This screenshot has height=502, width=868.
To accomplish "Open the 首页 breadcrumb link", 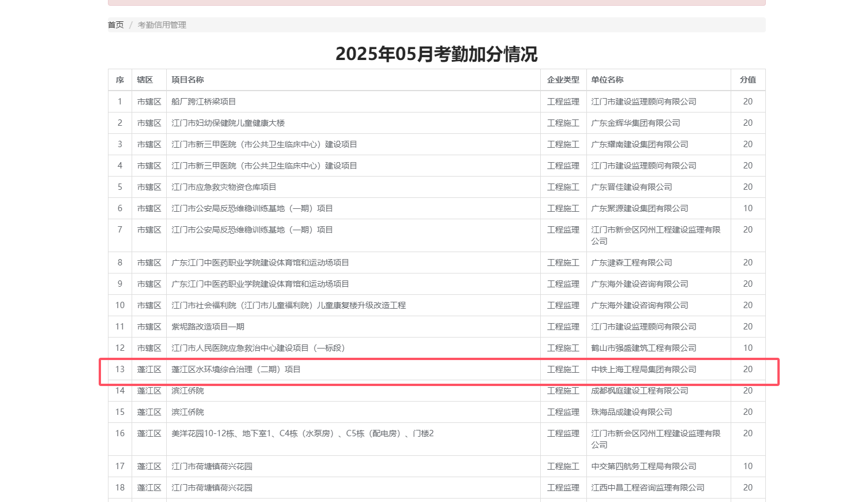I will [115, 25].
